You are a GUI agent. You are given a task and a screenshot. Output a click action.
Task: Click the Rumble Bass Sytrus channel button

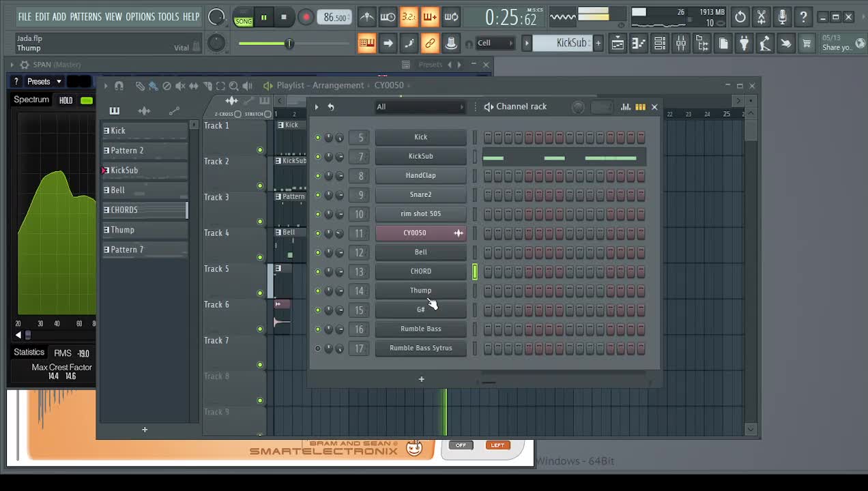[x=421, y=348]
